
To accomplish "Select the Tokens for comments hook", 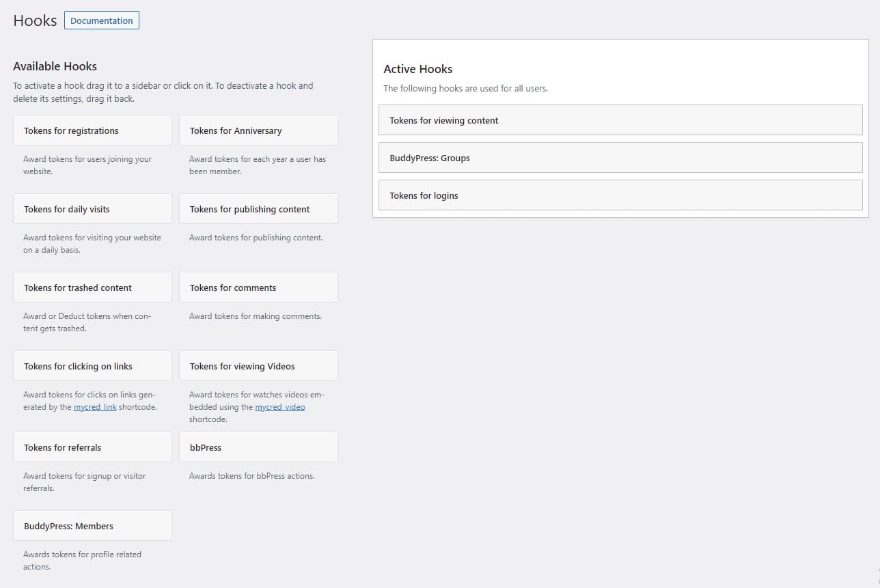I will pyautogui.click(x=258, y=288).
